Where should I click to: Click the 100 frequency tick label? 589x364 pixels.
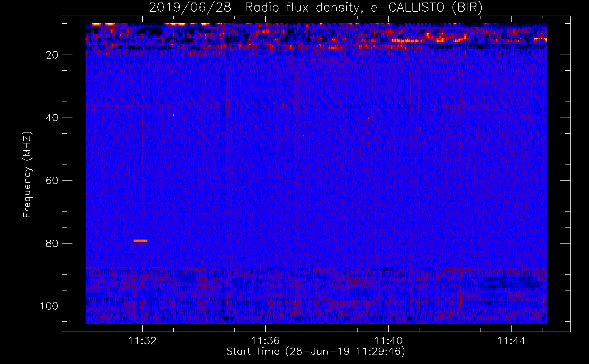pos(49,306)
